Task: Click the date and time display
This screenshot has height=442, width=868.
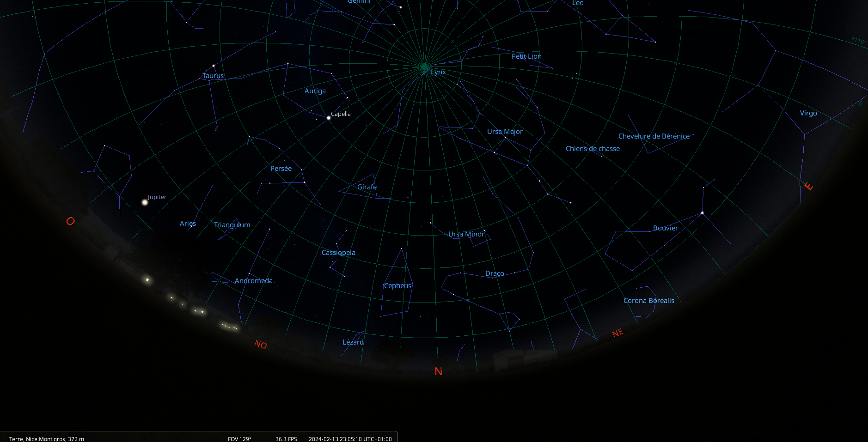Action: 350,439
